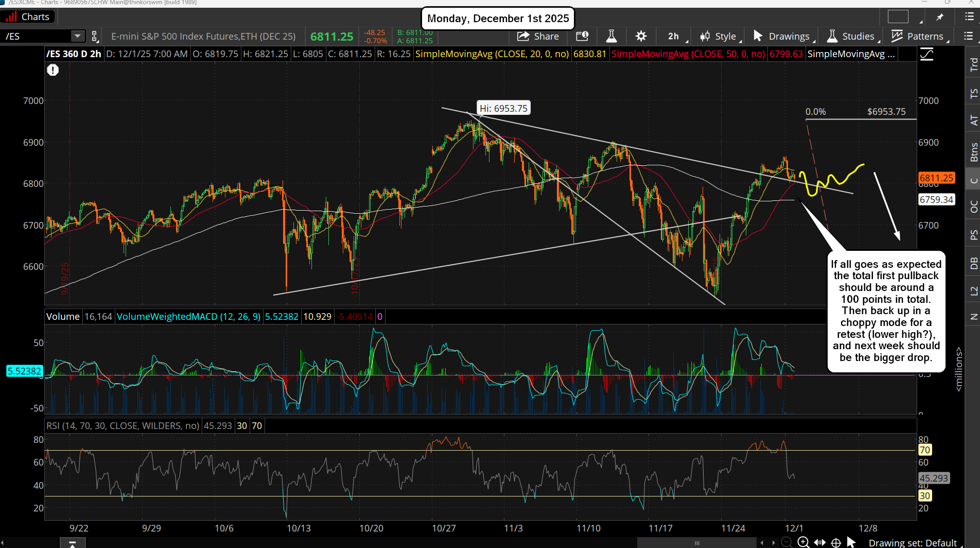Open chart settings gear icon

click(x=641, y=36)
